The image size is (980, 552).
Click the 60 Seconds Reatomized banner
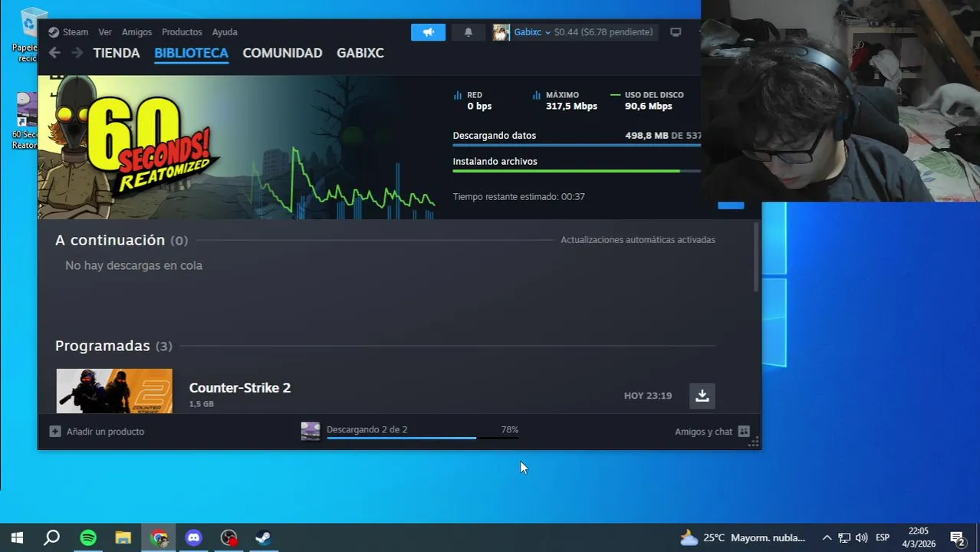click(x=129, y=147)
